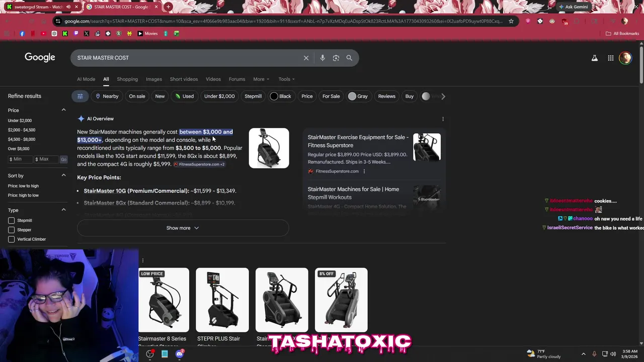Check the Stepper type checkbox
This screenshot has width=644, height=362.
[x=12, y=230]
